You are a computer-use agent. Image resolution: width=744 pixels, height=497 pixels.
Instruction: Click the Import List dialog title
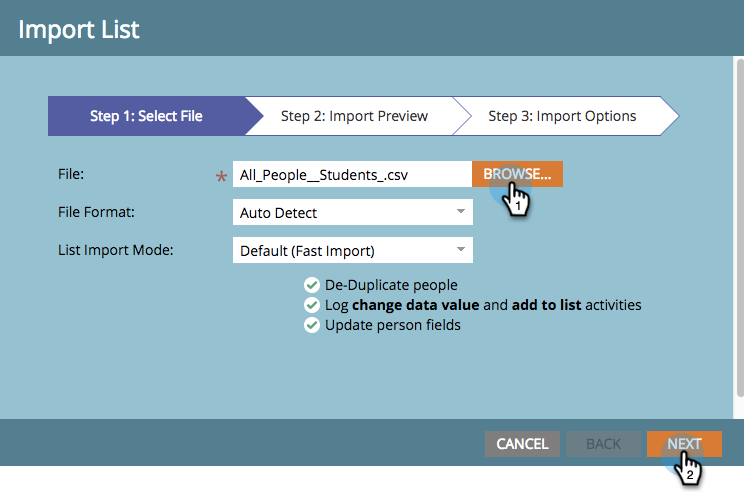[x=80, y=29]
